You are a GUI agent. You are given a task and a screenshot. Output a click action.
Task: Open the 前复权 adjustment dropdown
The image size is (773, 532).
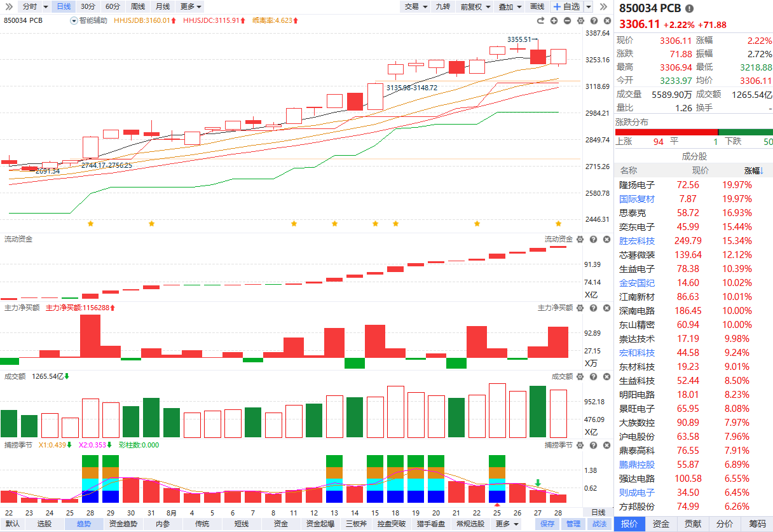click(475, 6)
